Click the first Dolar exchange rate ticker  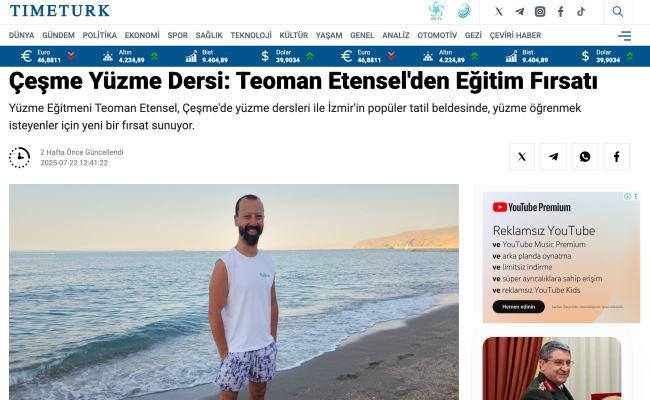[x=287, y=56]
